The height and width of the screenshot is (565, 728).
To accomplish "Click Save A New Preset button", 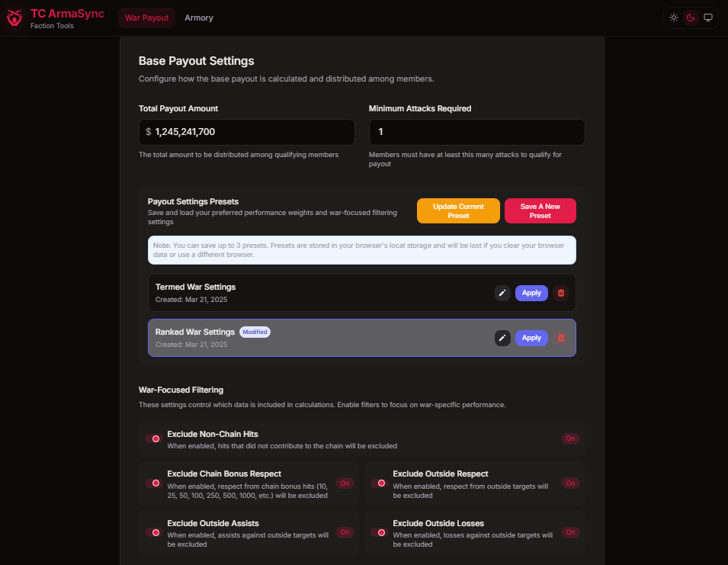I will (x=540, y=210).
